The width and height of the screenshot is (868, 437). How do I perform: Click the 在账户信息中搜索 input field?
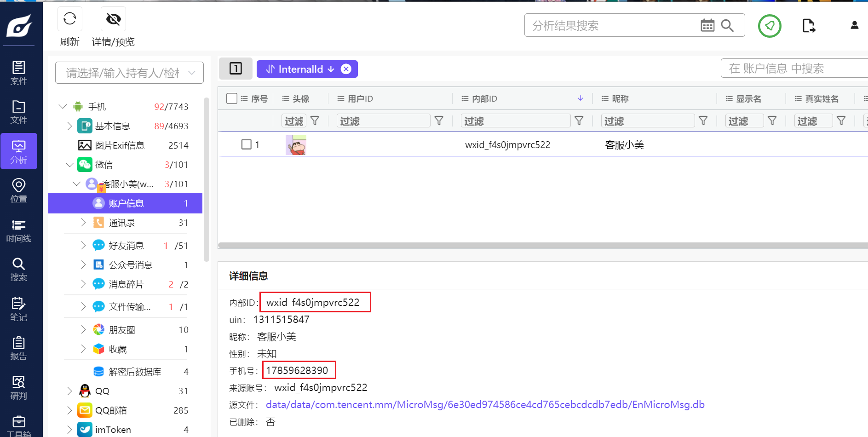793,69
